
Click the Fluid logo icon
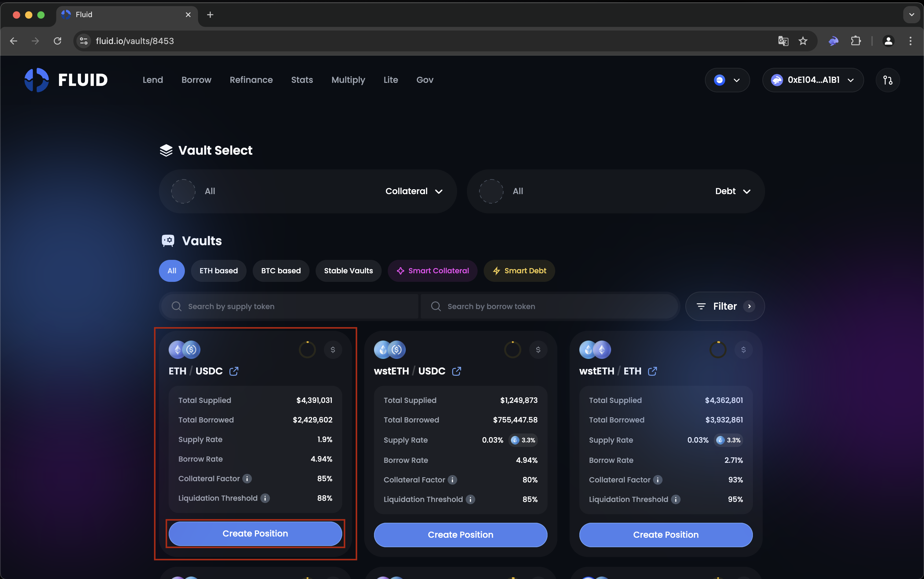37,80
